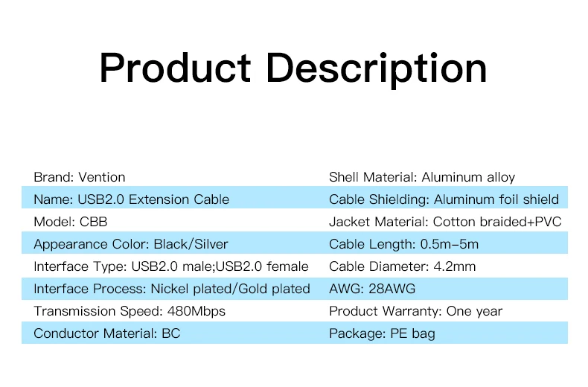Select Interface Process: Nickel plated/Gold plated

point(172,289)
